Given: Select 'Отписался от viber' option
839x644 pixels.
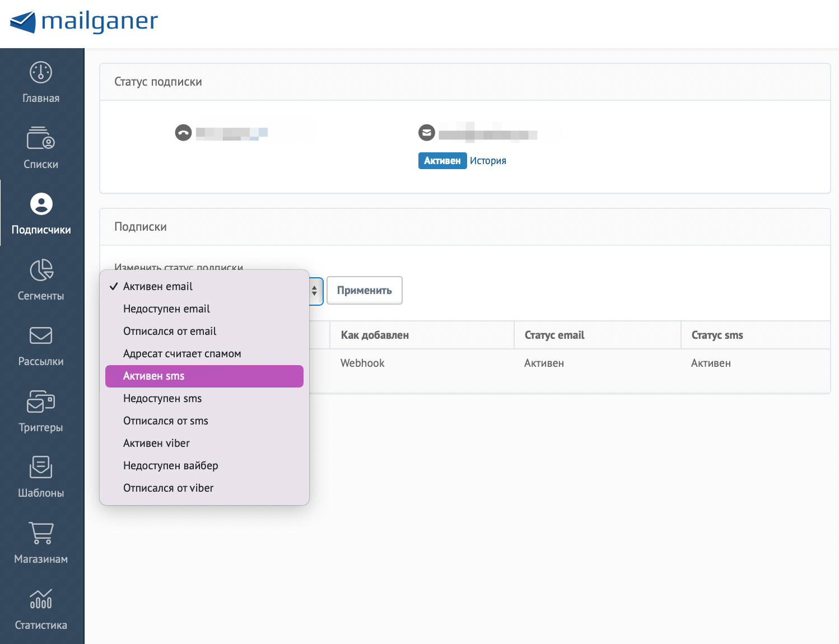Looking at the screenshot, I should (x=204, y=488).
